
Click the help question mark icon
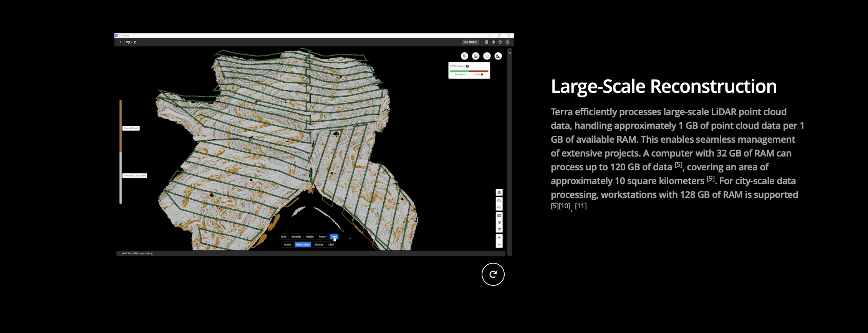[x=500, y=42]
